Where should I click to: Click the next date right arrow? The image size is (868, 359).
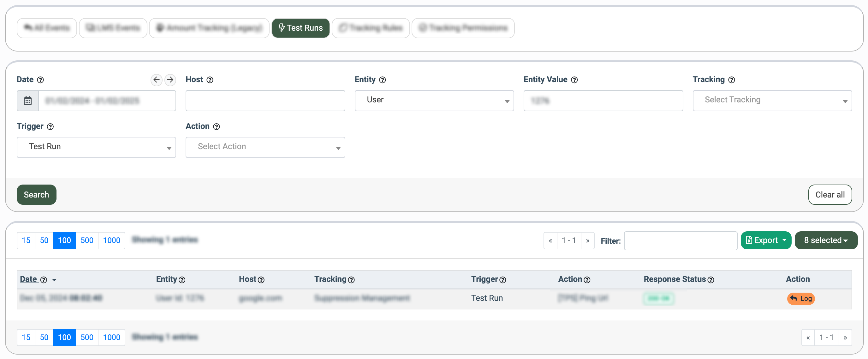click(x=170, y=80)
